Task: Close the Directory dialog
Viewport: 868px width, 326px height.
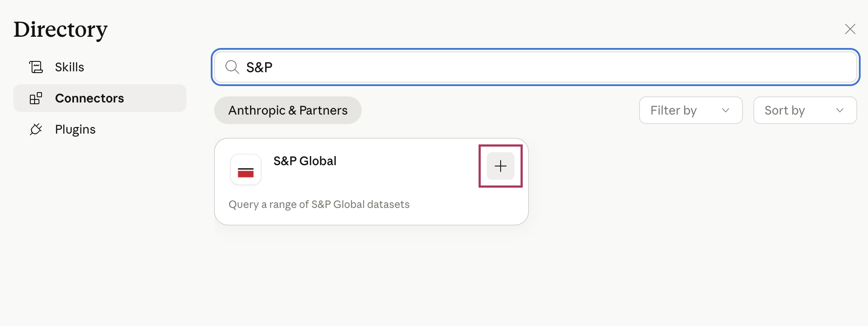Action: pos(850,29)
